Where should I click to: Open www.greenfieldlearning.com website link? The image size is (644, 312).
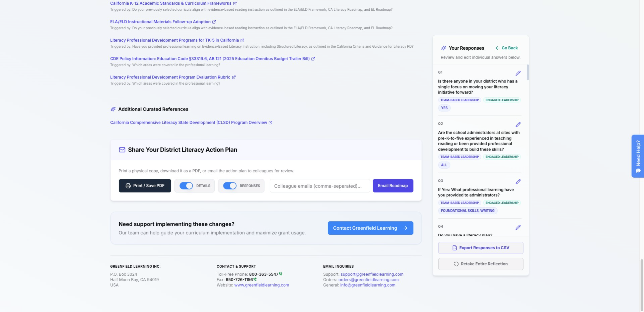tap(262, 285)
